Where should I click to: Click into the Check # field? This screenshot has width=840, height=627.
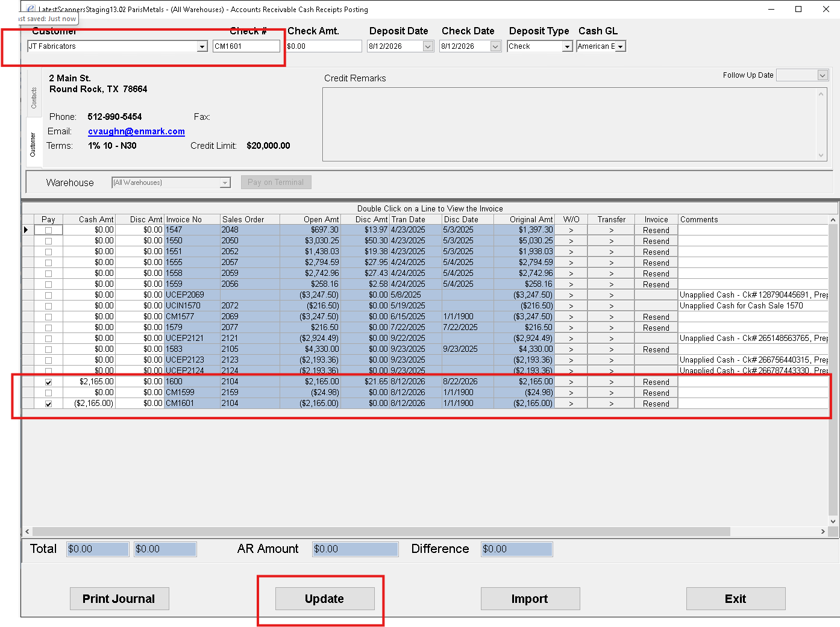coord(246,46)
